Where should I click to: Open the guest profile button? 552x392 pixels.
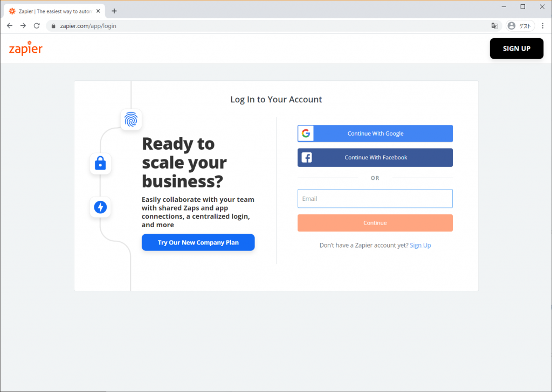click(x=521, y=26)
